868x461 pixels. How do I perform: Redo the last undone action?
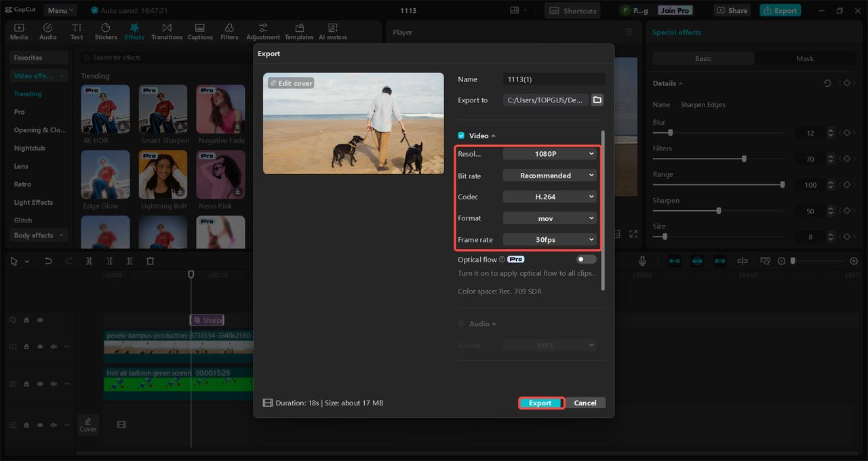click(68, 261)
